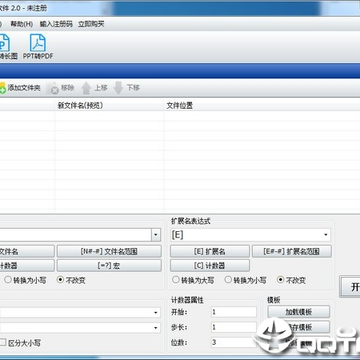Move file down with 下移
This screenshot has height=360, width=360.
click(x=127, y=88)
